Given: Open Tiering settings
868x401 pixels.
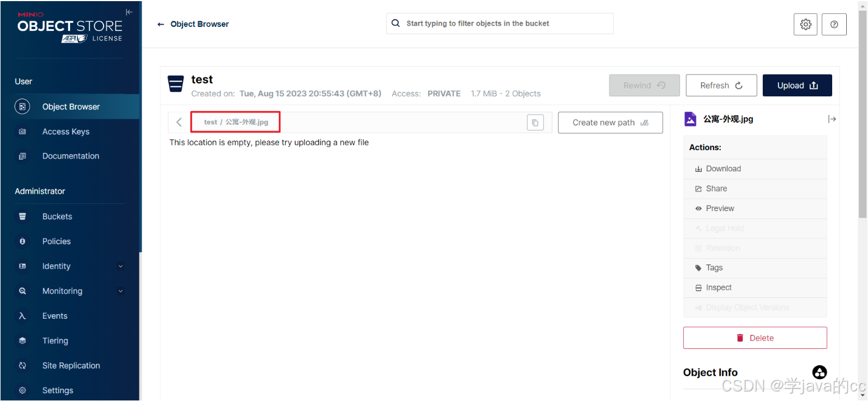Looking at the screenshot, I should click(55, 341).
